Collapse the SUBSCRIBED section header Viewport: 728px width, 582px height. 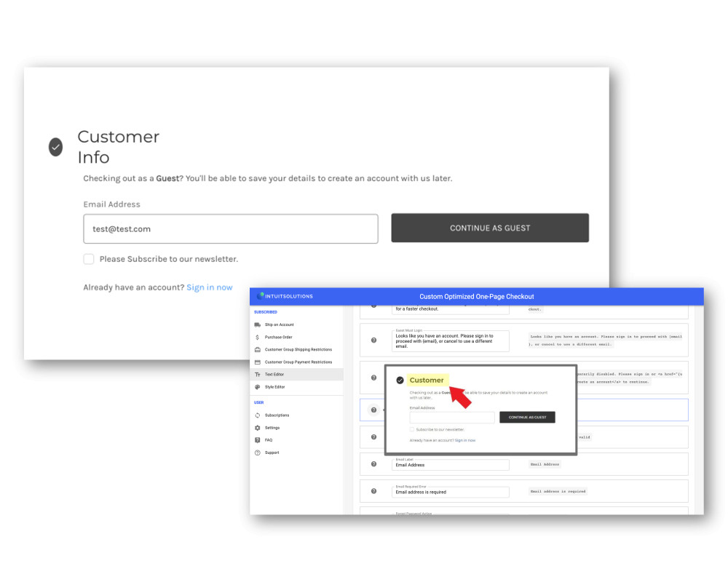(x=266, y=311)
